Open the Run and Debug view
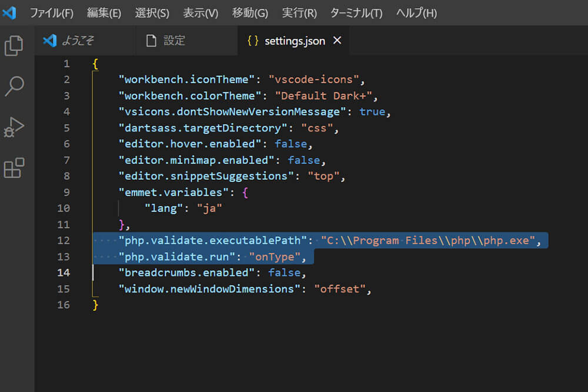Image resolution: width=588 pixels, height=392 pixels. 14,127
